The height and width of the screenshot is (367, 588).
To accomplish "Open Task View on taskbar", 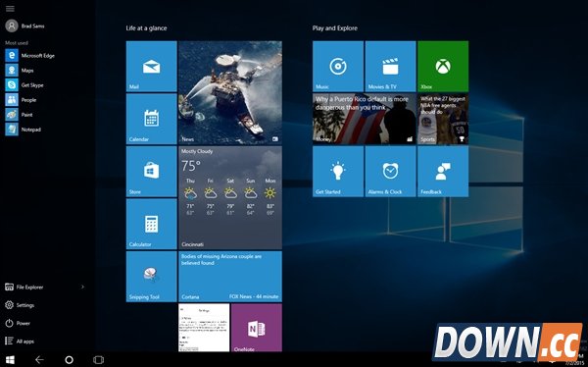I will (98, 360).
